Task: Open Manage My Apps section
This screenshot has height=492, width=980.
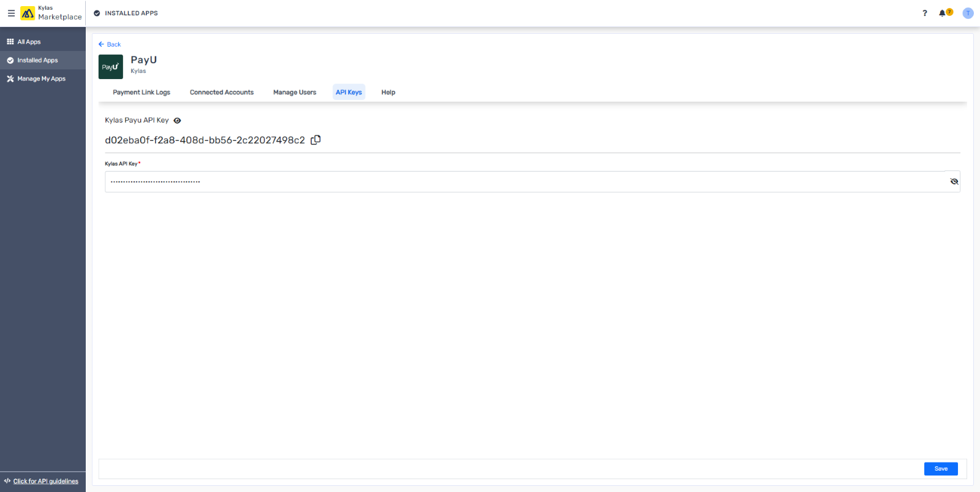Action: click(41, 78)
